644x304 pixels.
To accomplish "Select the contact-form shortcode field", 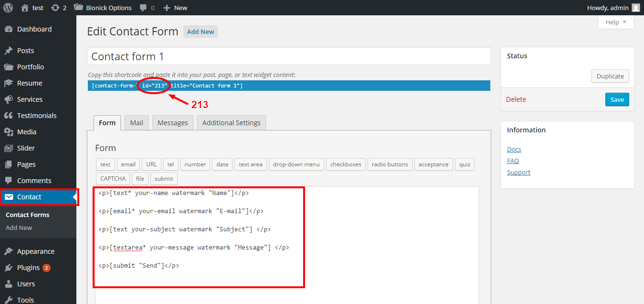I will 289,86.
